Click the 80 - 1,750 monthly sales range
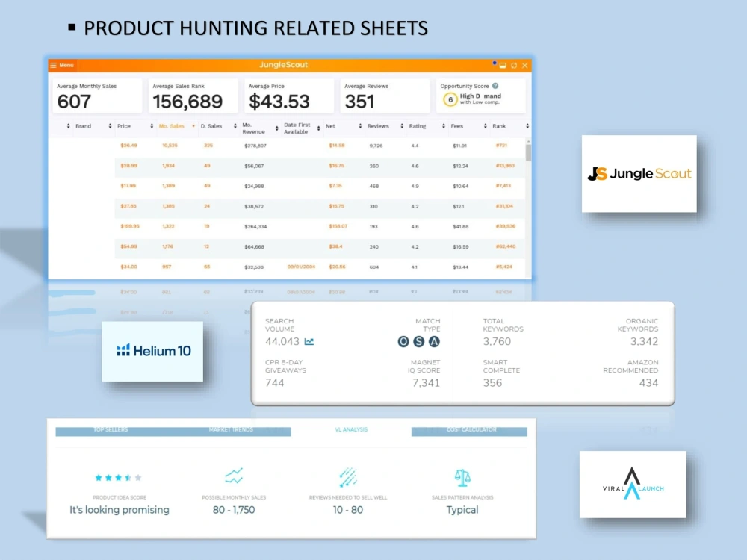 234,510
